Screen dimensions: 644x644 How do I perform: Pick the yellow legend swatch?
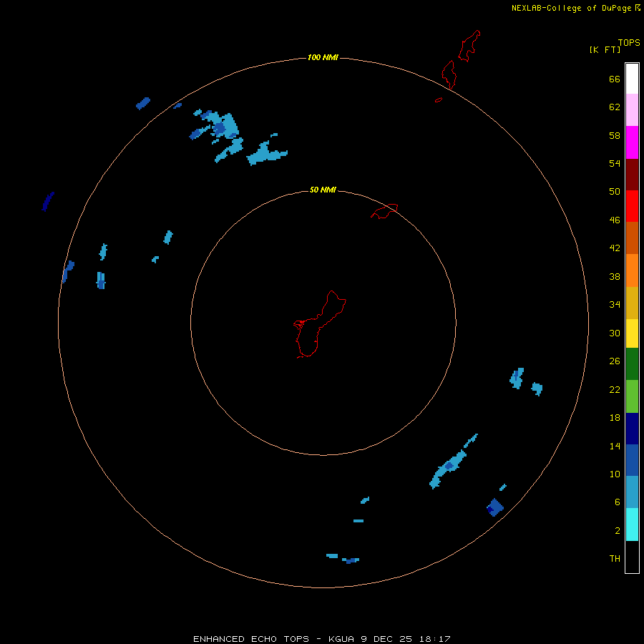coord(632,333)
